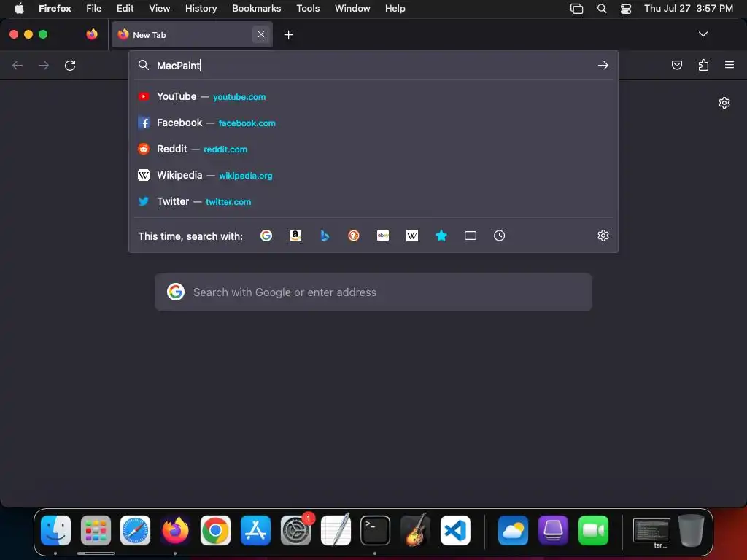Launch Visual Studio Code from the Dock

point(455,530)
